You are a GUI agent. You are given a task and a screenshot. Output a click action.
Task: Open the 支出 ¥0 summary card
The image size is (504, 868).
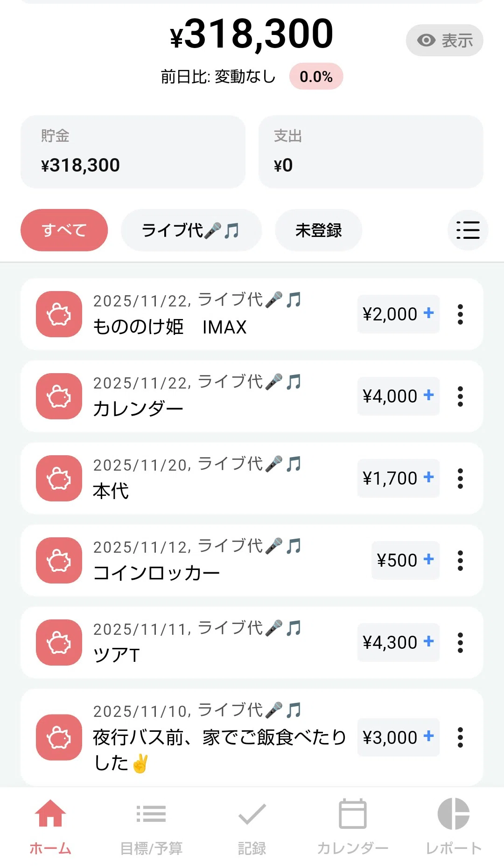(x=371, y=152)
